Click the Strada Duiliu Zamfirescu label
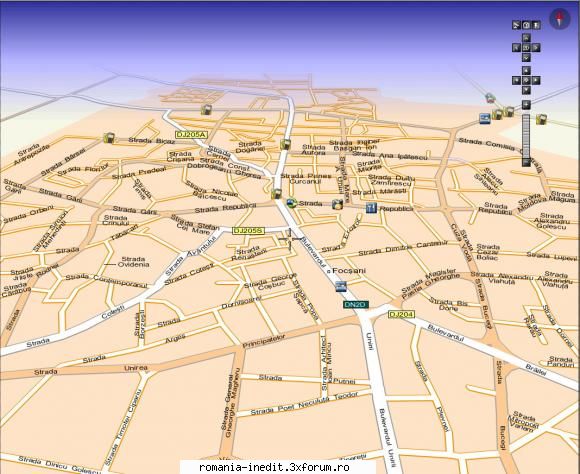The width and height of the screenshot is (580, 474). click(391, 180)
